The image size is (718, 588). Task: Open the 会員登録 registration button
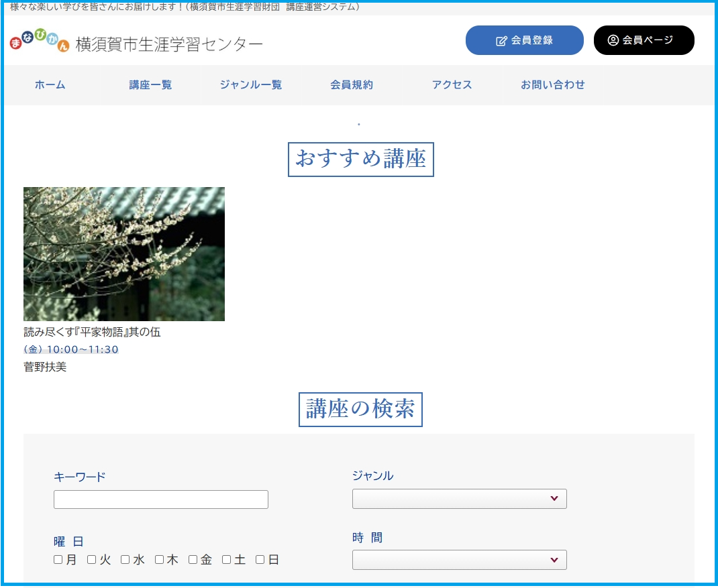524,40
